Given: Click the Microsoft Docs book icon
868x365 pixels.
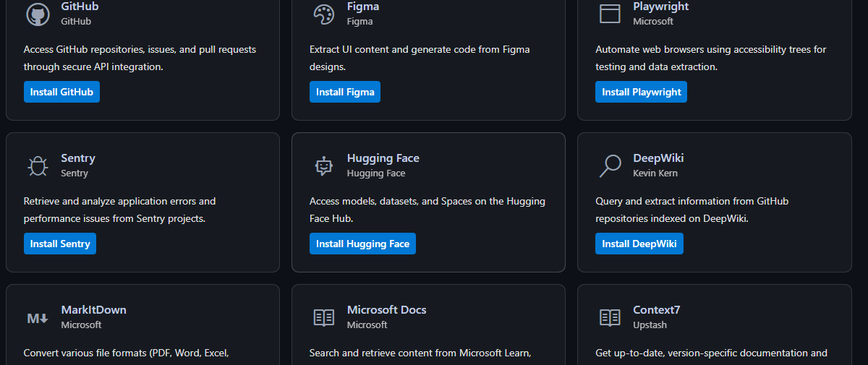Looking at the screenshot, I should click(323, 317).
